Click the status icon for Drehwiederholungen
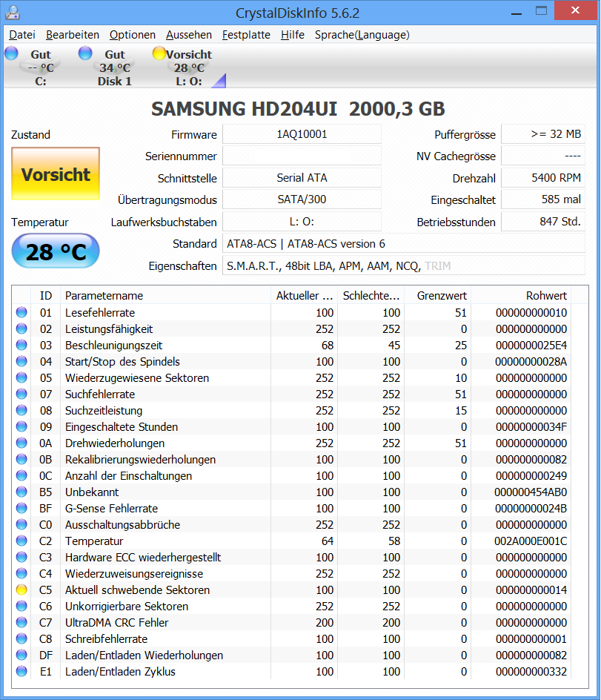The height and width of the screenshot is (700, 601). coord(21,443)
